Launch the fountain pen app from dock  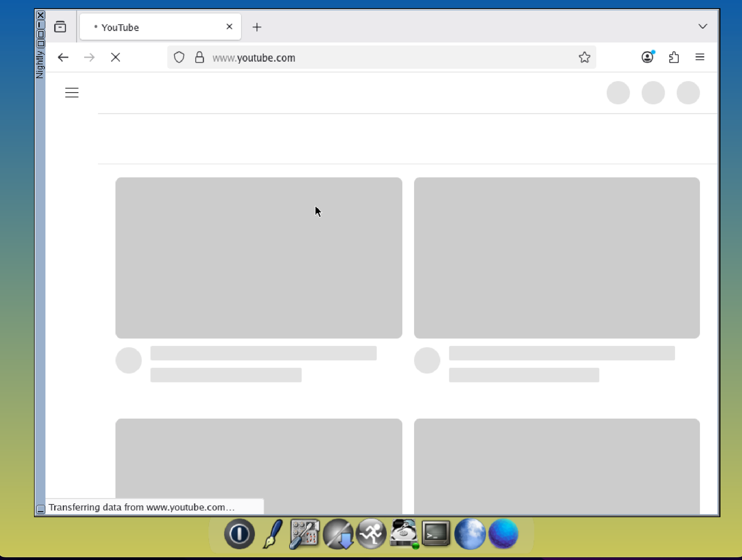[x=273, y=534]
